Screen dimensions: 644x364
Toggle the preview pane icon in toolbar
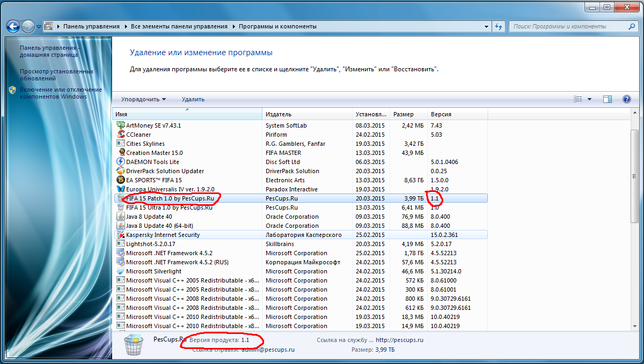coord(608,99)
